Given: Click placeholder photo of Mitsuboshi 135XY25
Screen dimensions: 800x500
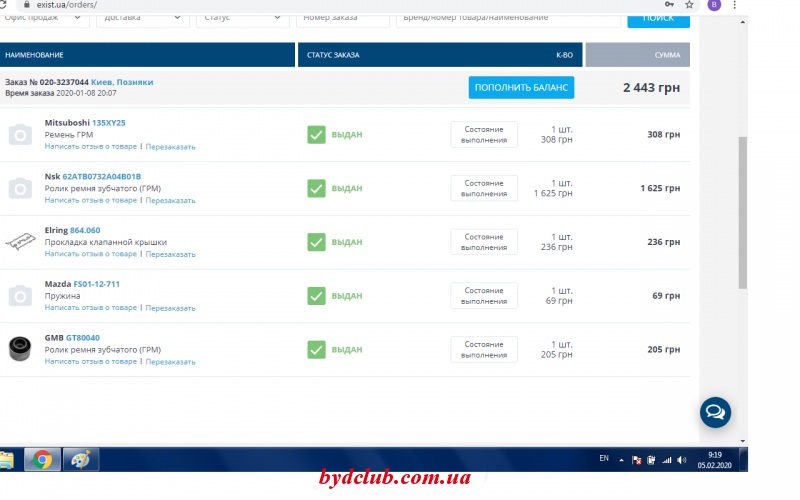Looking at the screenshot, I should pyautogui.click(x=20, y=135).
